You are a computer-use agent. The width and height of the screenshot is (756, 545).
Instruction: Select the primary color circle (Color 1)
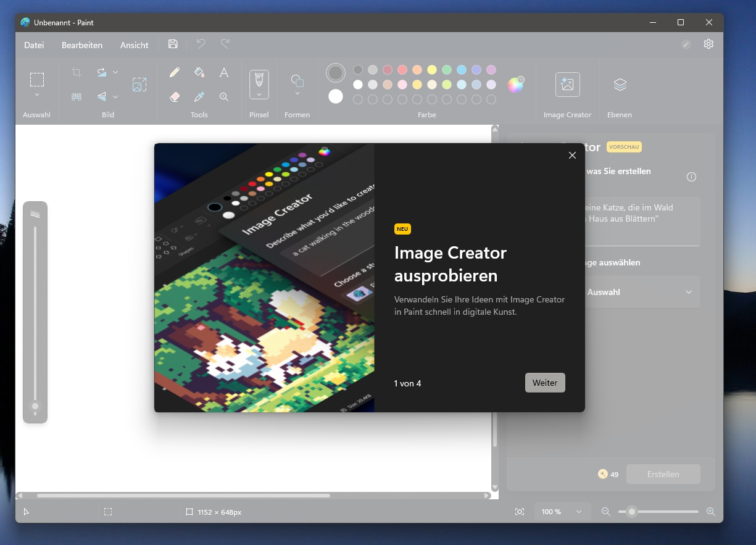(x=336, y=73)
